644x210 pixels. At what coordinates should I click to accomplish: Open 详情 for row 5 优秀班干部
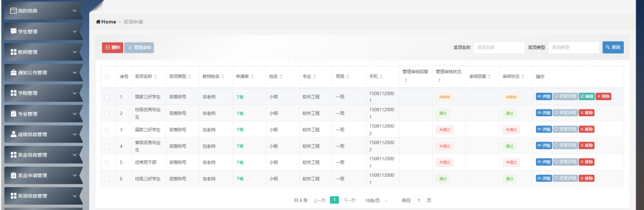click(x=544, y=162)
